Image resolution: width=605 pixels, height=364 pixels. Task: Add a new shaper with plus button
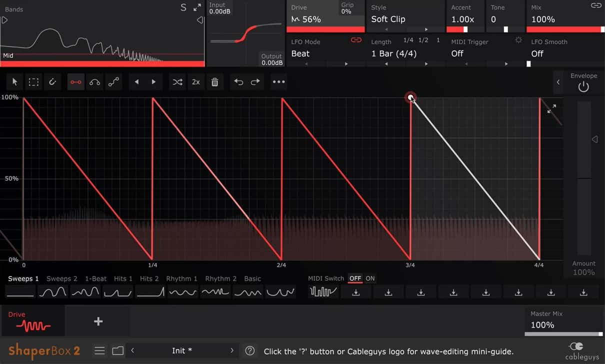click(98, 321)
